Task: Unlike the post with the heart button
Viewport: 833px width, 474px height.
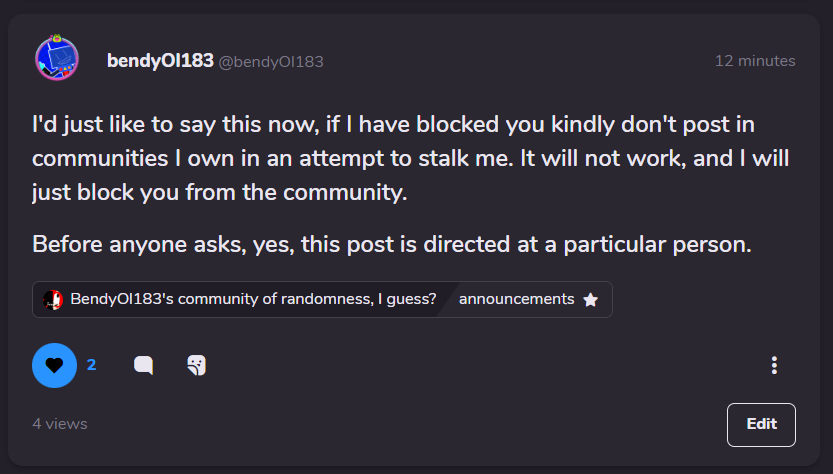Action: click(x=54, y=365)
